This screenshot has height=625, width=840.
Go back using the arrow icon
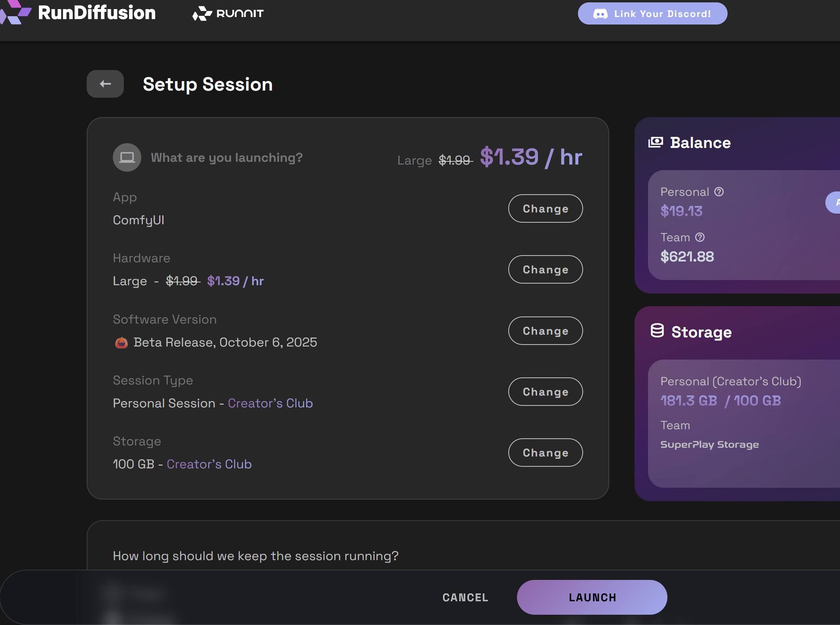pyautogui.click(x=105, y=84)
